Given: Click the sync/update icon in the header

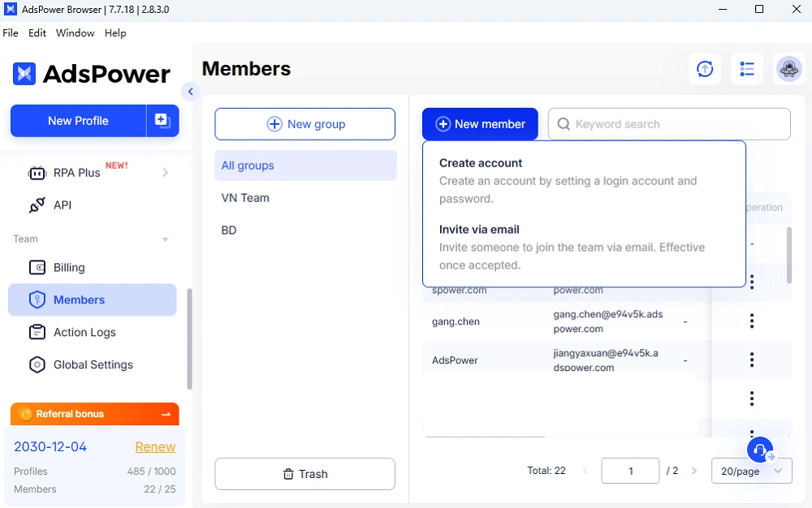Looking at the screenshot, I should [x=705, y=69].
